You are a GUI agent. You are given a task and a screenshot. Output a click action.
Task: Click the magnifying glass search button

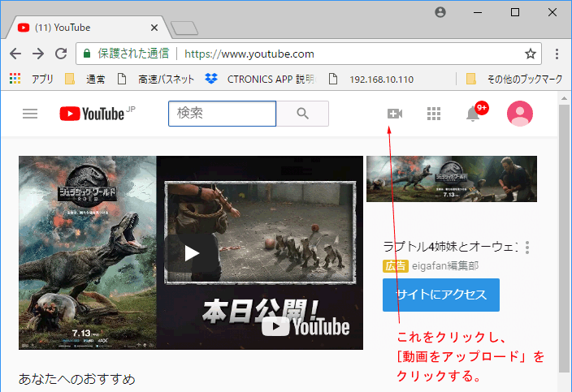[x=302, y=114]
